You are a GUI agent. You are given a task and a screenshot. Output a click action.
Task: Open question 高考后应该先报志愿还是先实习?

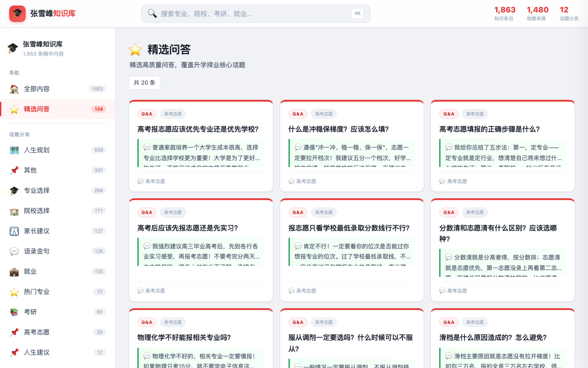187,228
